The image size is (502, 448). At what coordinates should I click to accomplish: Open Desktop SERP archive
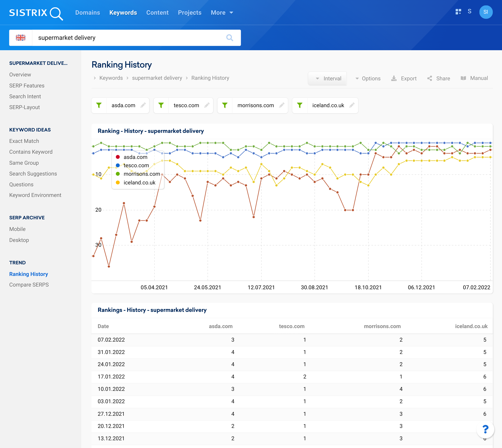(19, 240)
